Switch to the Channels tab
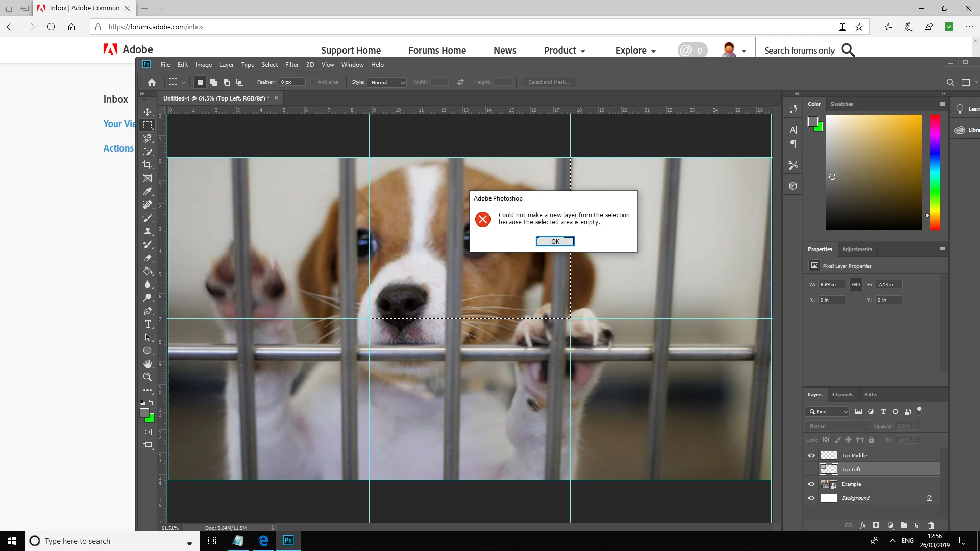 point(842,394)
